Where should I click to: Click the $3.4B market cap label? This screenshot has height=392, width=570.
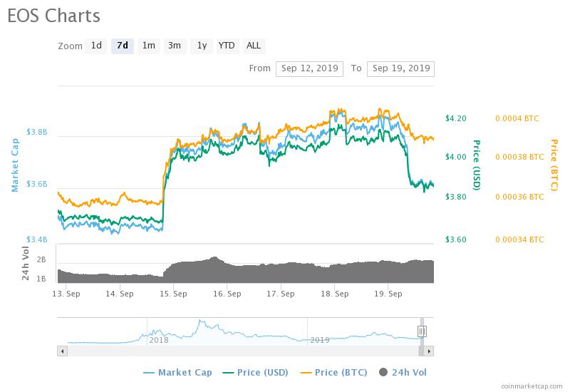point(37,239)
